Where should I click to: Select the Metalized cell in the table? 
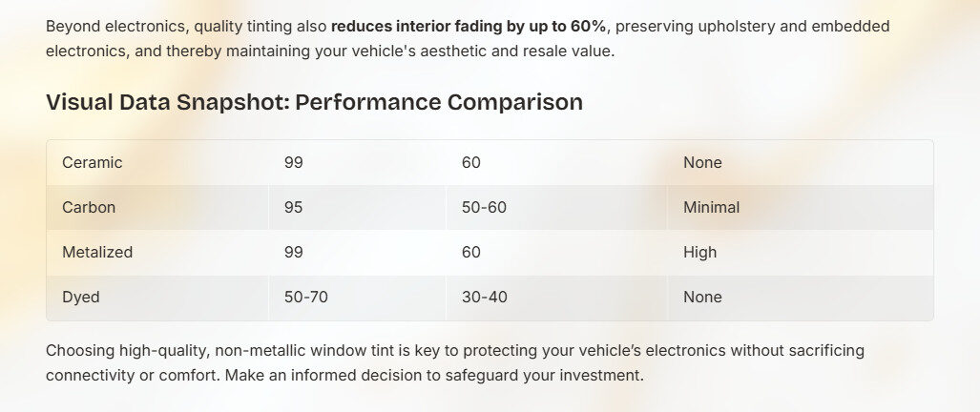tap(97, 253)
